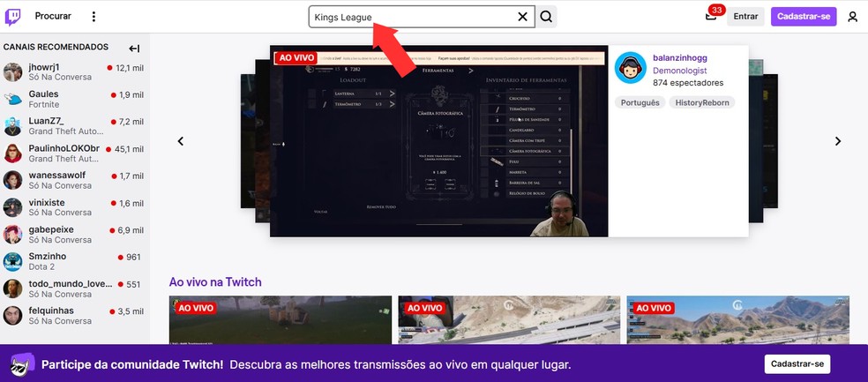Open the Ao vivo na Twitch heading
This screenshot has height=382, width=868.
click(215, 282)
